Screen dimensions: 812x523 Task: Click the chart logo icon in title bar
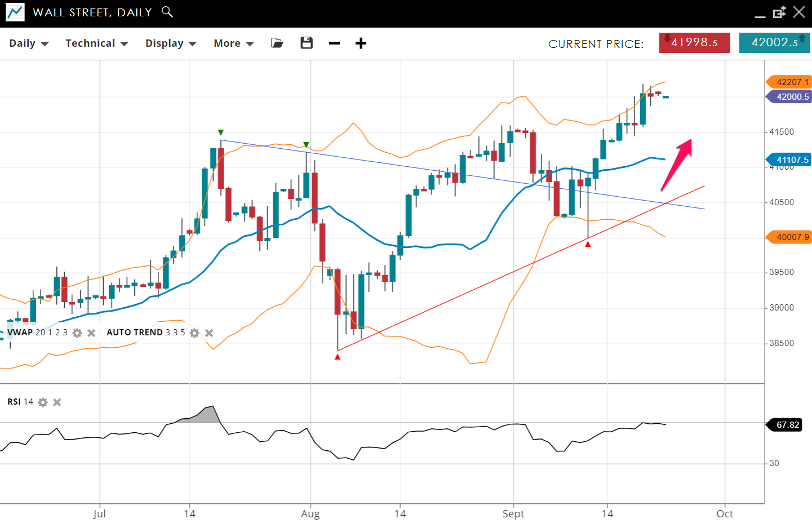click(x=15, y=12)
